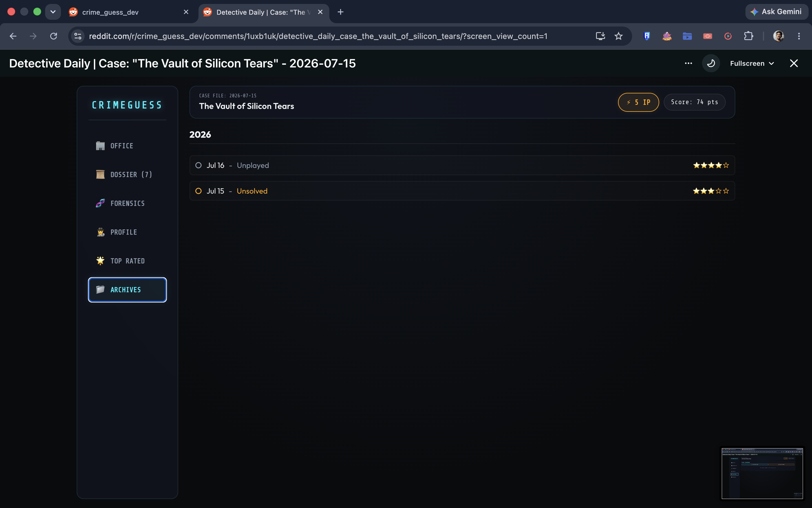Expand the tab search dropdown

point(53,12)
